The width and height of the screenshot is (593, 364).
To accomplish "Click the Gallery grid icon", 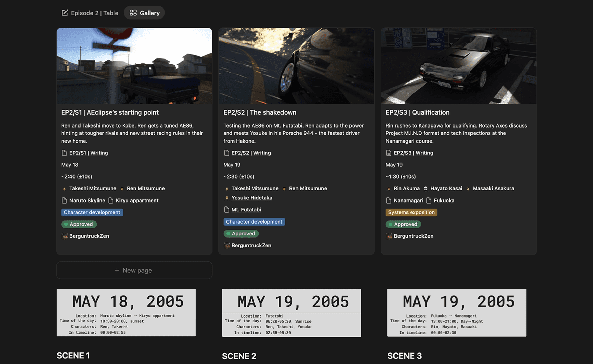I will coord(133,13).
